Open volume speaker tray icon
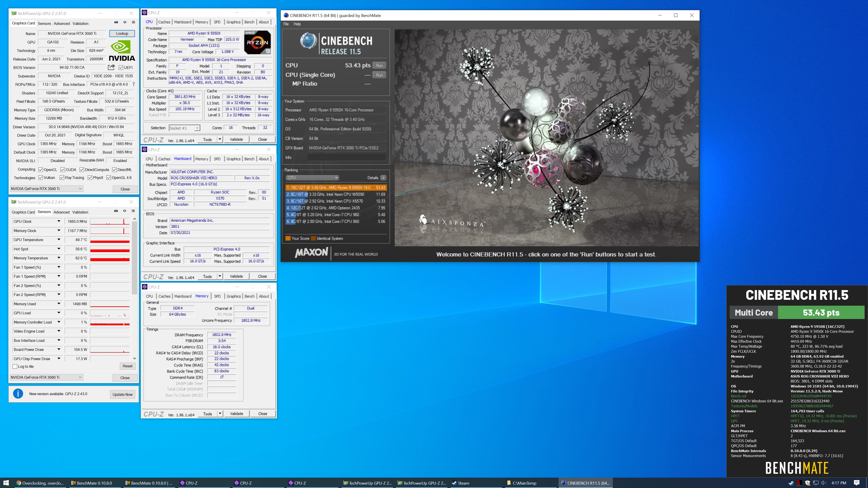The image size is (868, 488). point(824,483)
